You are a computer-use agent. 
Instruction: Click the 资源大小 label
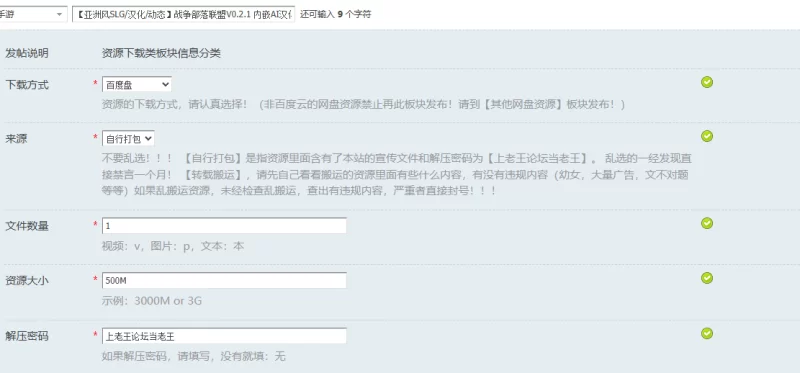point(27,280)
